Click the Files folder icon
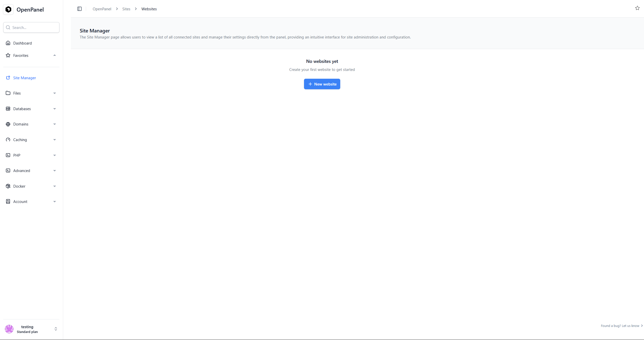 [8, 93]
